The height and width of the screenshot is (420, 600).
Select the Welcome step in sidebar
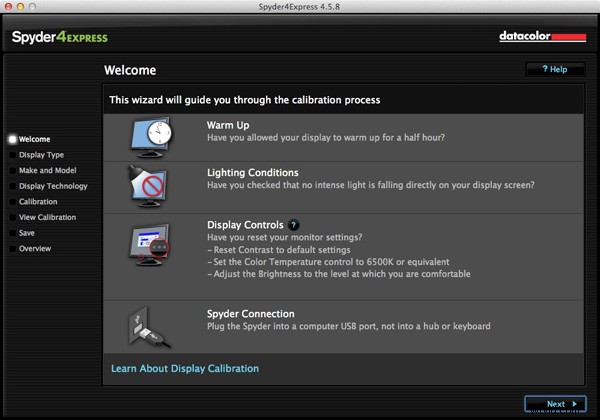34,139
